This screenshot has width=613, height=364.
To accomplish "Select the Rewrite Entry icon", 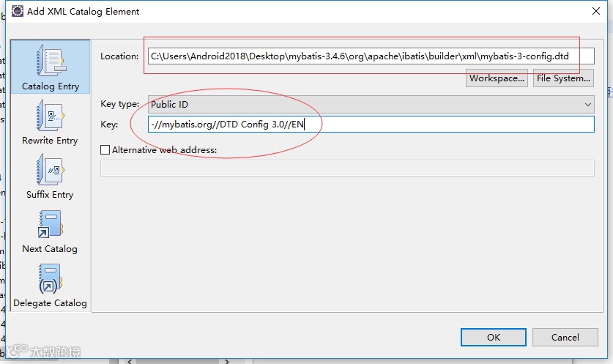I will [51, 115].
